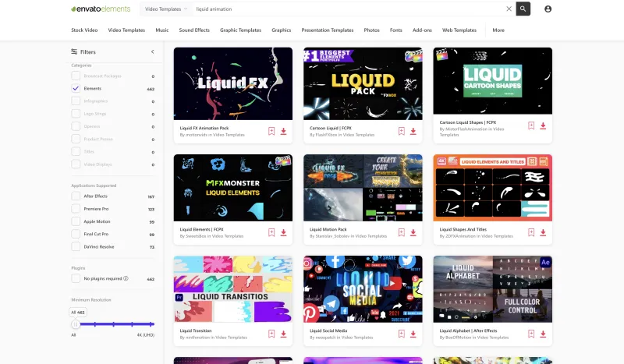Download Liquid Shapes And Titles

(x=543, y=232)
